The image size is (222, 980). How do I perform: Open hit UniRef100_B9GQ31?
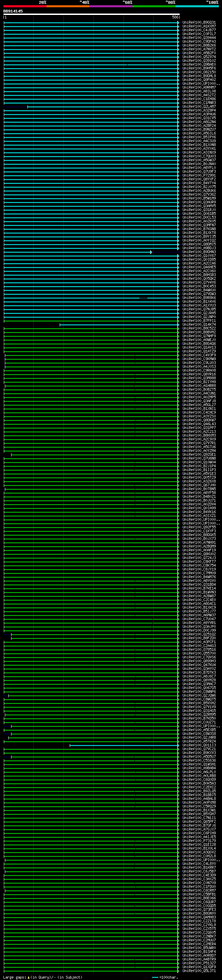199,23
